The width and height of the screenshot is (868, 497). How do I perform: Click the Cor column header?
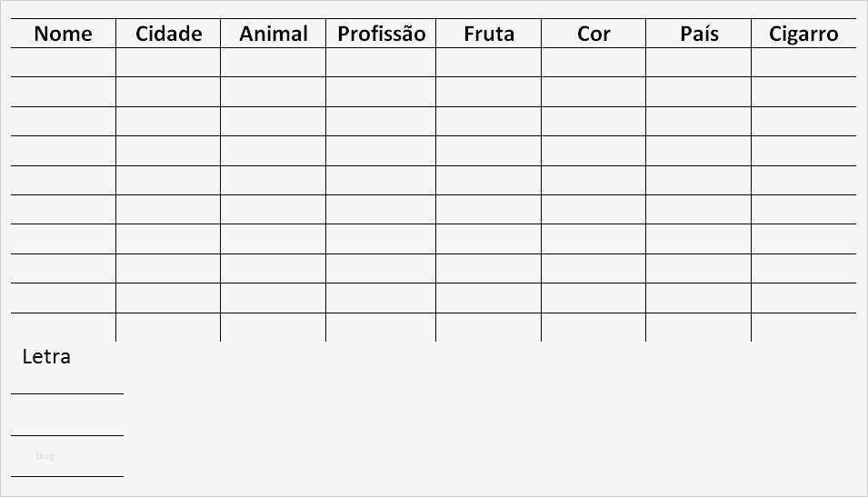594,34
